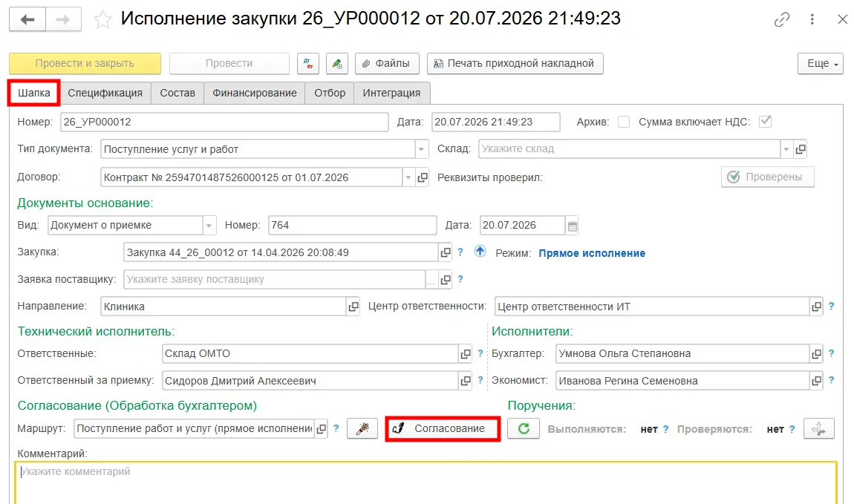Open Заявка поставщику record open icon
Image resolution: width=854 pixels, height=504 pixels.
point(445,280)
